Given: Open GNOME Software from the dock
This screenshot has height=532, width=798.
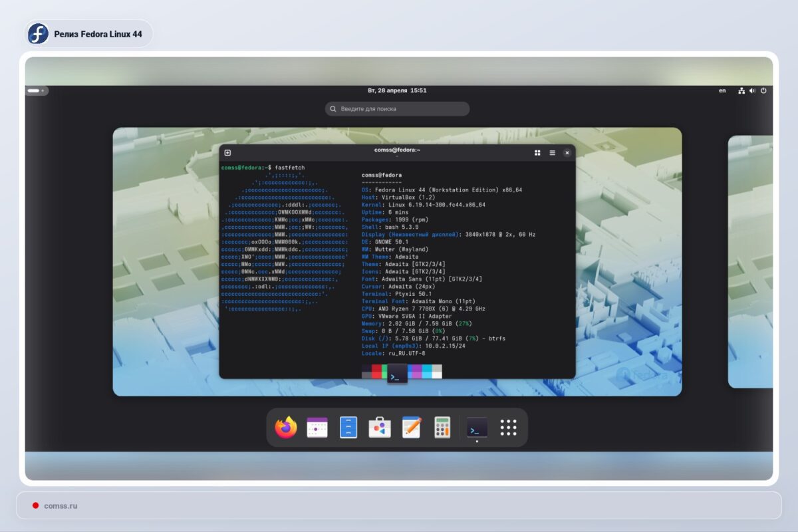Looking at the screenshot, I should 378,427.
